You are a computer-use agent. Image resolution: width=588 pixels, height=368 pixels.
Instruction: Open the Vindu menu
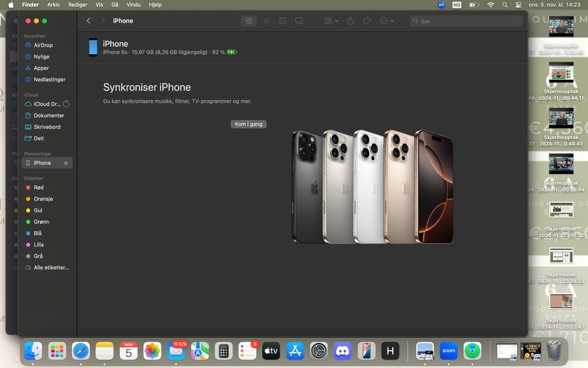click(134, 5)
